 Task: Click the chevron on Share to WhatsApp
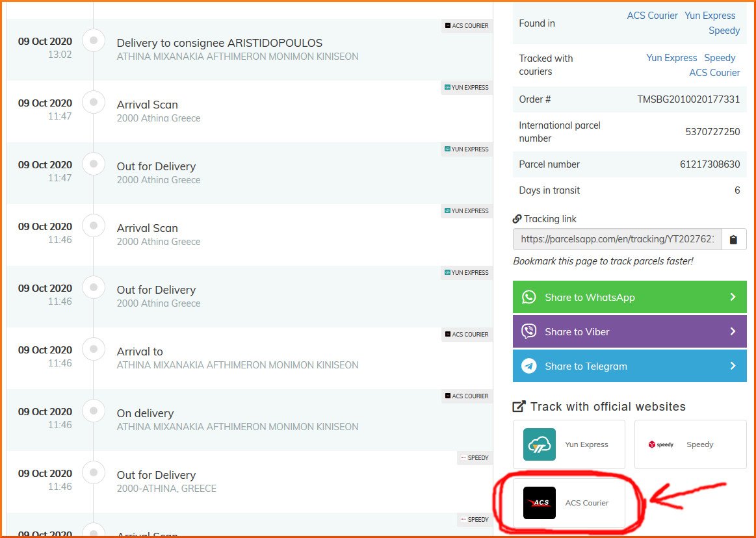pyautogui.click(x=733, y=297)
